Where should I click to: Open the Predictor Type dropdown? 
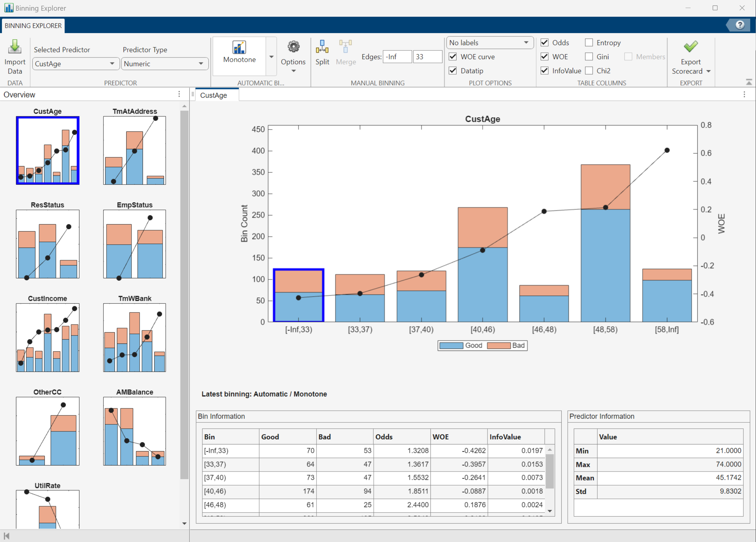165,63
